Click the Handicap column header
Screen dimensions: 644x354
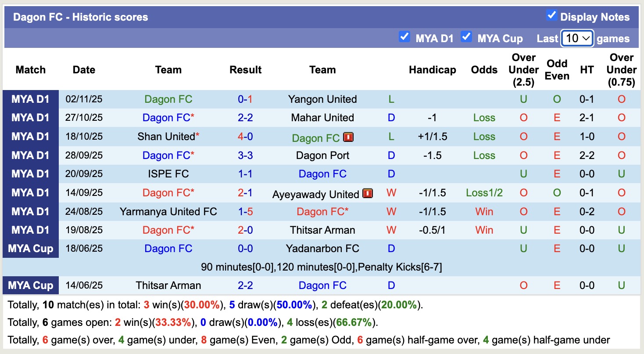pyautogui.click(x=432, y=70)
